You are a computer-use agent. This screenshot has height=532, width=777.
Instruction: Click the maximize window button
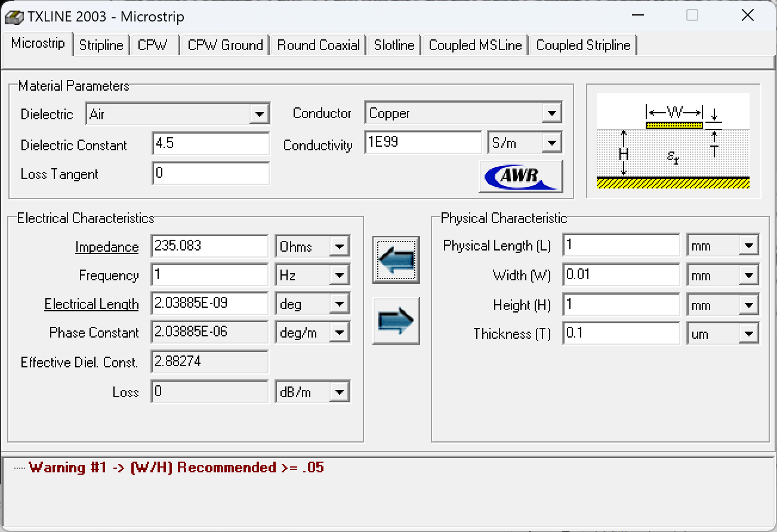[692, 16]
